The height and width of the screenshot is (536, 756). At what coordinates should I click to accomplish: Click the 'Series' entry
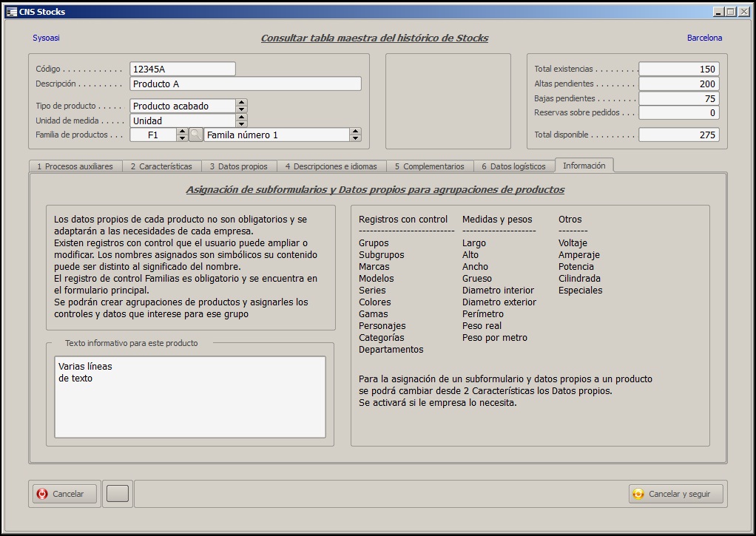coord(372,290)
